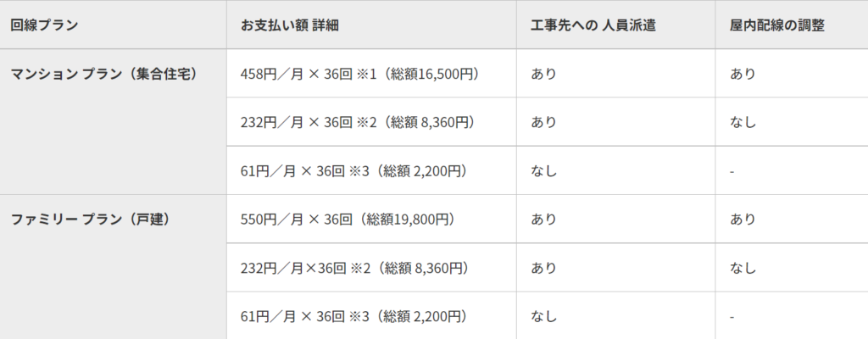This screenshot has width=868, height=339.
Task: Select the ファミリー プラン（戸建） row label
Action: [x=92, y=220]
